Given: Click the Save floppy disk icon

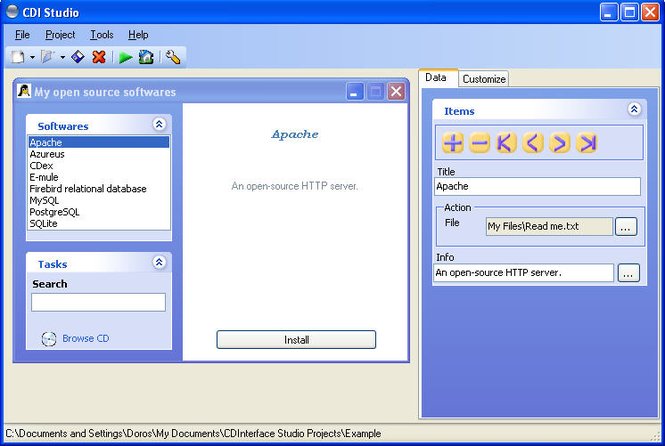Looking at the screenshot, I should (78, 57).
